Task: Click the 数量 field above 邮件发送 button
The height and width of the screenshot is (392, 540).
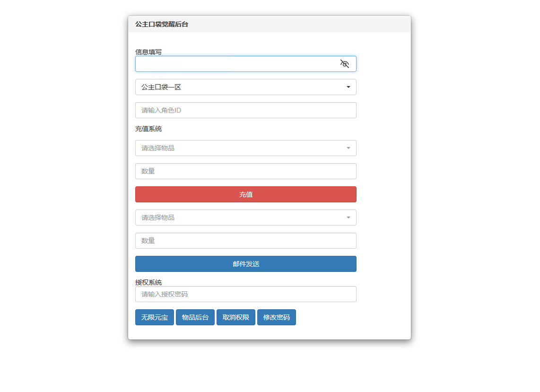Action: pyautogui.click(x=245, y=241)
